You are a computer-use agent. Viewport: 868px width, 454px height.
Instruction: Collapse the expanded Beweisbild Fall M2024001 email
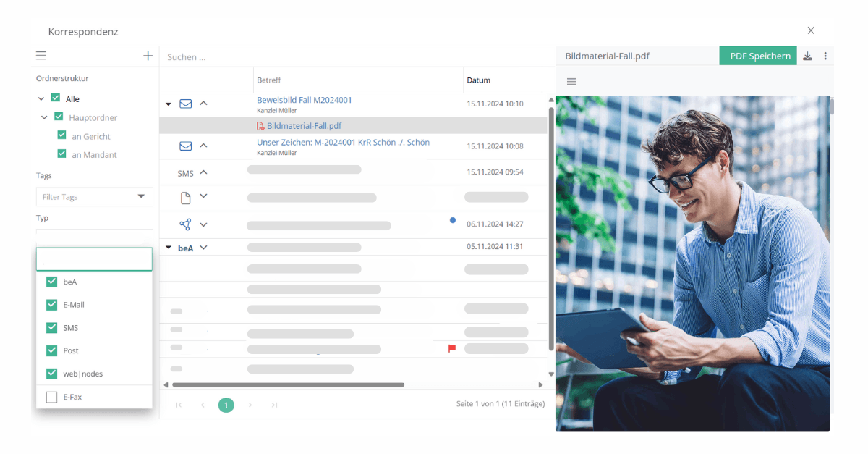click(x=167, y=104)
